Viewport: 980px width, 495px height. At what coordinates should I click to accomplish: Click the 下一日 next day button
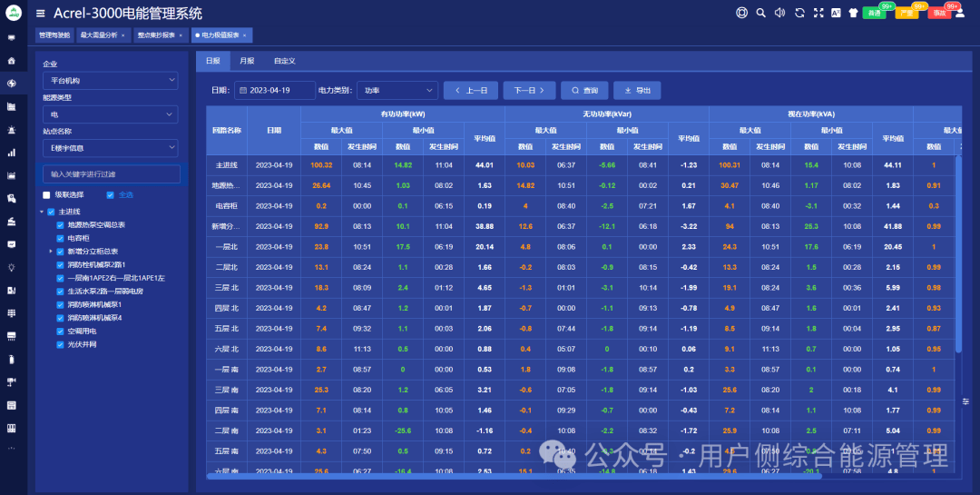pos(529,90)
